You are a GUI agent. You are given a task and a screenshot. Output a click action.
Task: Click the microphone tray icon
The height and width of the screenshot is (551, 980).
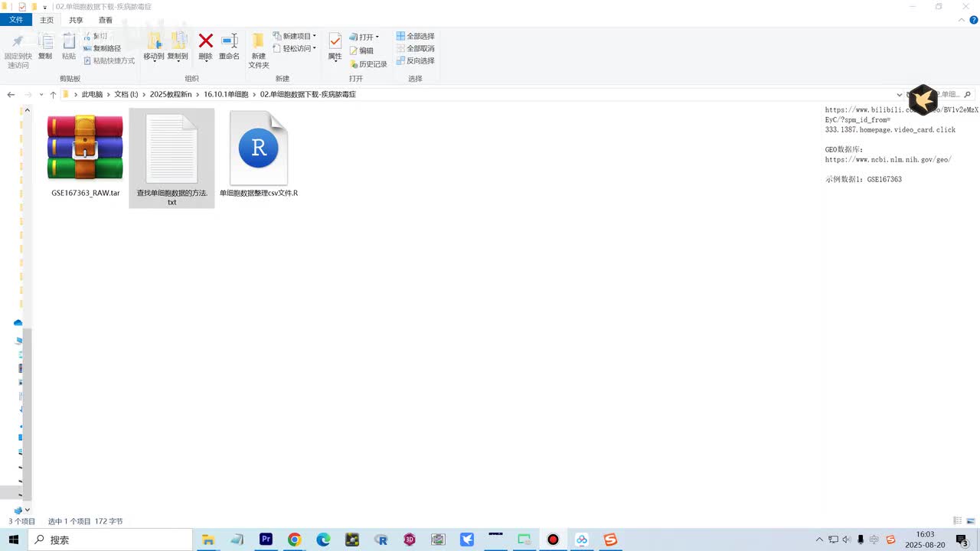click(x=861, y=540)
